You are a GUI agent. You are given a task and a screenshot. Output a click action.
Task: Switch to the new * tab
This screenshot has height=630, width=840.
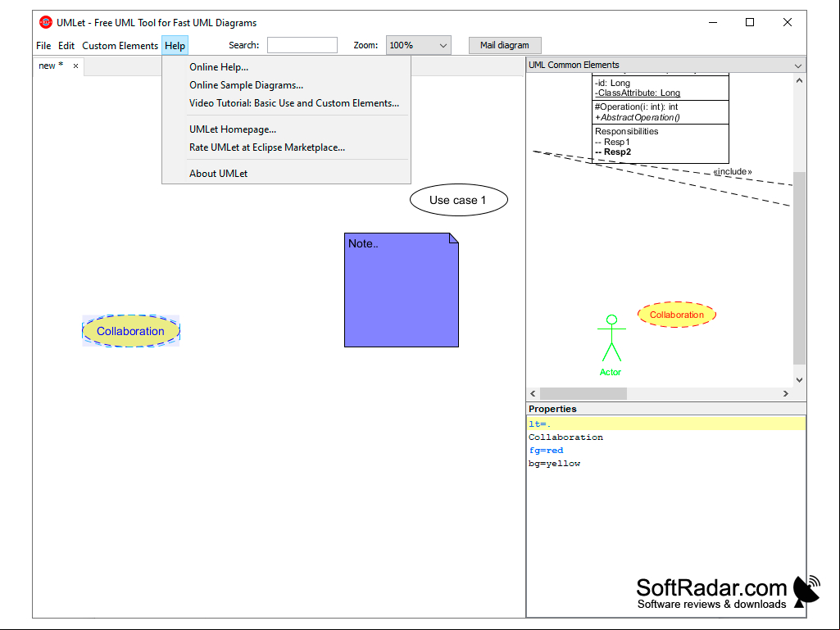[x=51, y=66]
